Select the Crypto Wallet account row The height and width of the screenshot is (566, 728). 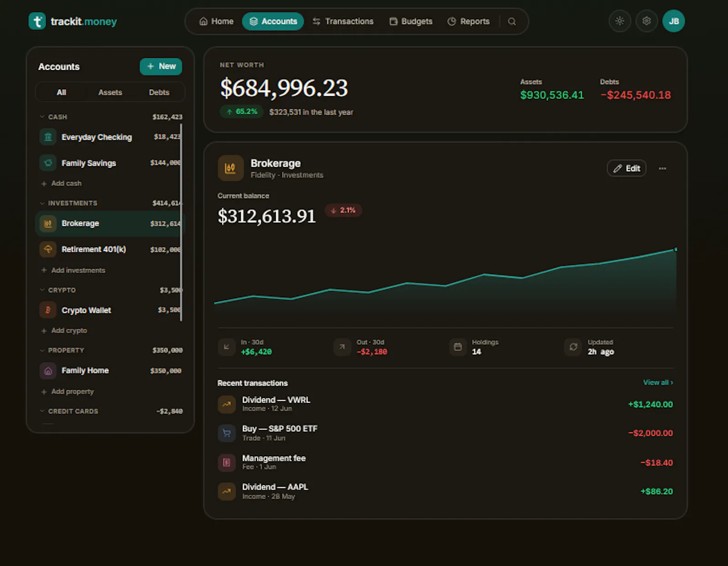tap(109, 310)
